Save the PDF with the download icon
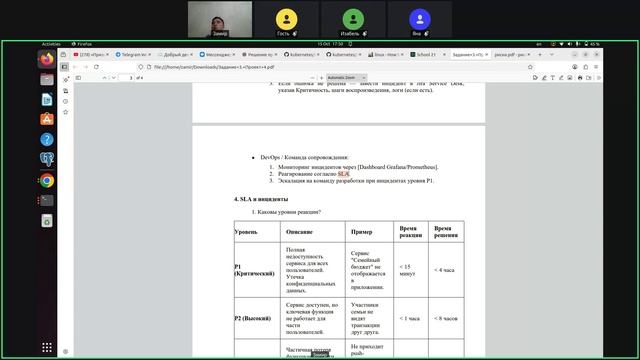Screen dimensions: 640x360 tap(589, 78)
